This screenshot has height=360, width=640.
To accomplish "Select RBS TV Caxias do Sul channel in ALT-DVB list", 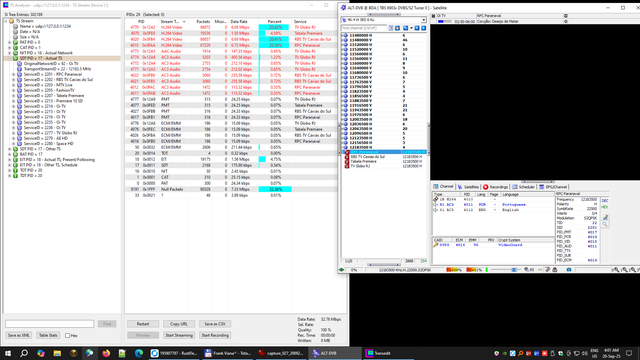I will point(385,157).
